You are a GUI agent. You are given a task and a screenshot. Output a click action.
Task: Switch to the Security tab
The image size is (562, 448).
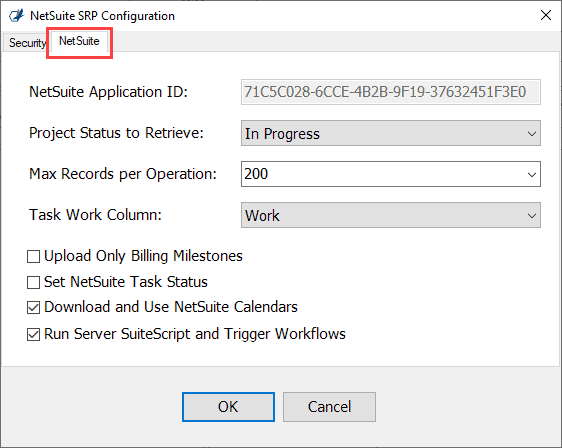[26, 43]
